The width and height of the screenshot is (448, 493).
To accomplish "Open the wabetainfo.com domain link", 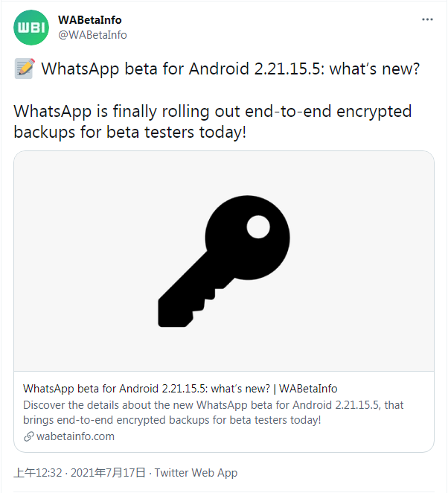I will click(75, 436).
